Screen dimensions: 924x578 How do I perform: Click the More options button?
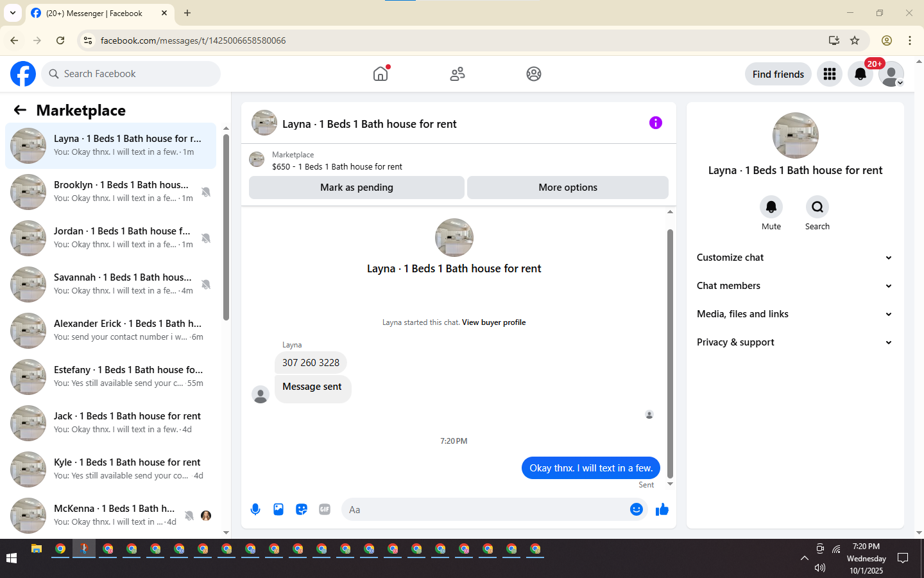tap(568, 188)
